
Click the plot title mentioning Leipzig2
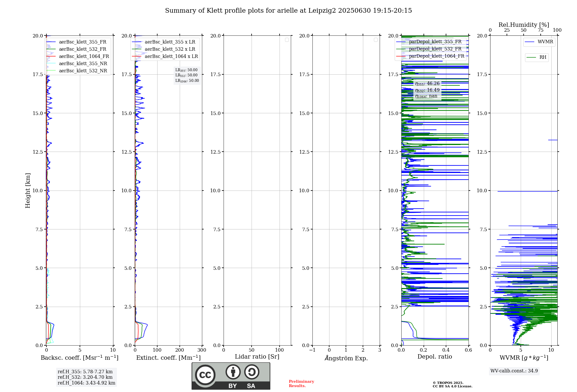click(x=288, y=11)
